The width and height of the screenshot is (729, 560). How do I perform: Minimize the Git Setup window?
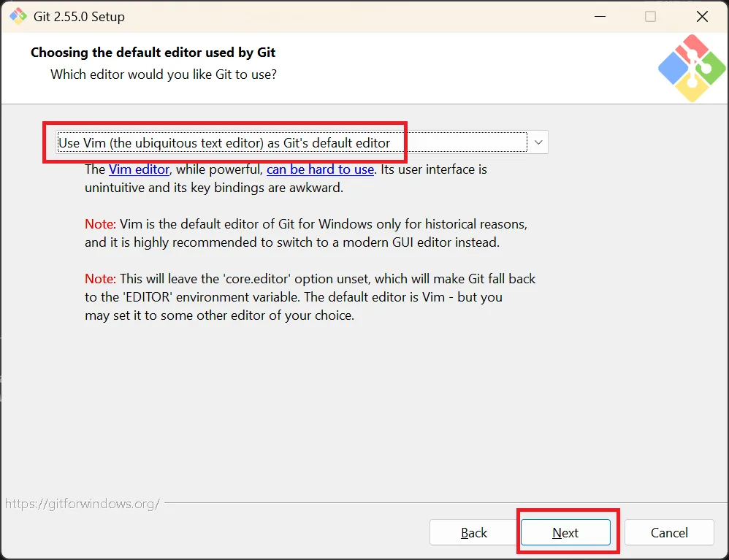[600, 17]
